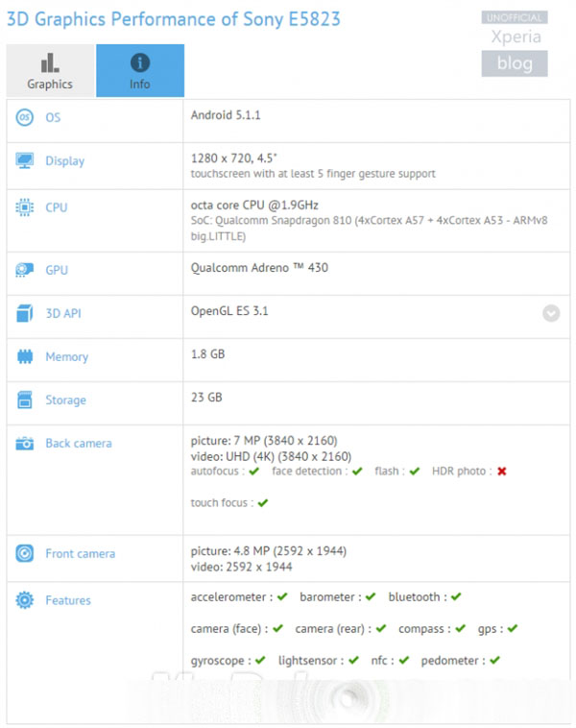Image resolution: width=576 pixels, height=728 pixels.
Task: Click the page title 3D Graphics Performance of Sony E5823
Action: (174, 19)
